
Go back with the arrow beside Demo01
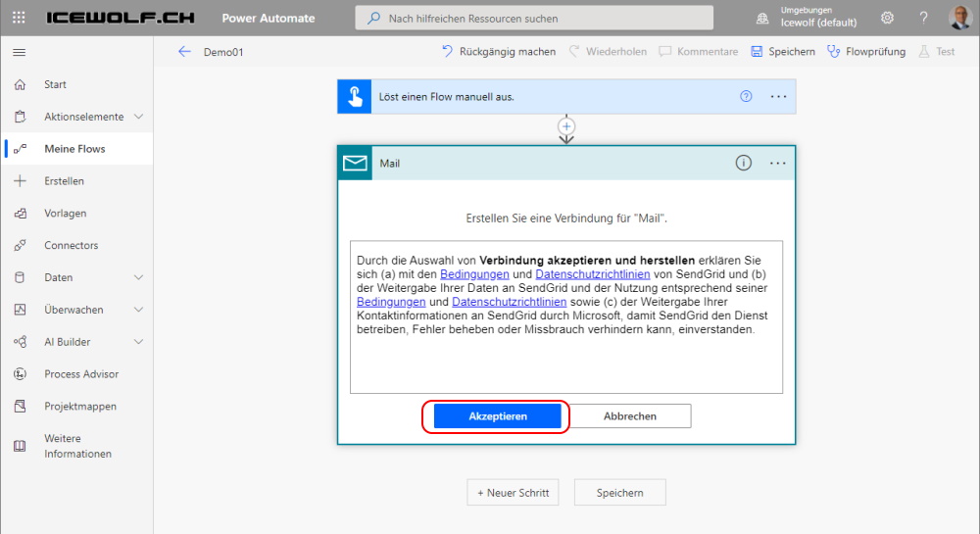[x=184, y=52]
